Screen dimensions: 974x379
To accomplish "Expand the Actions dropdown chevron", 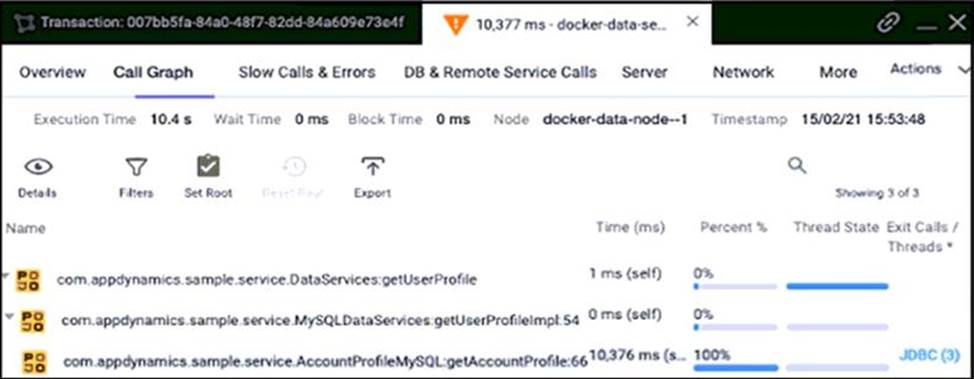I will click(964, 69).
